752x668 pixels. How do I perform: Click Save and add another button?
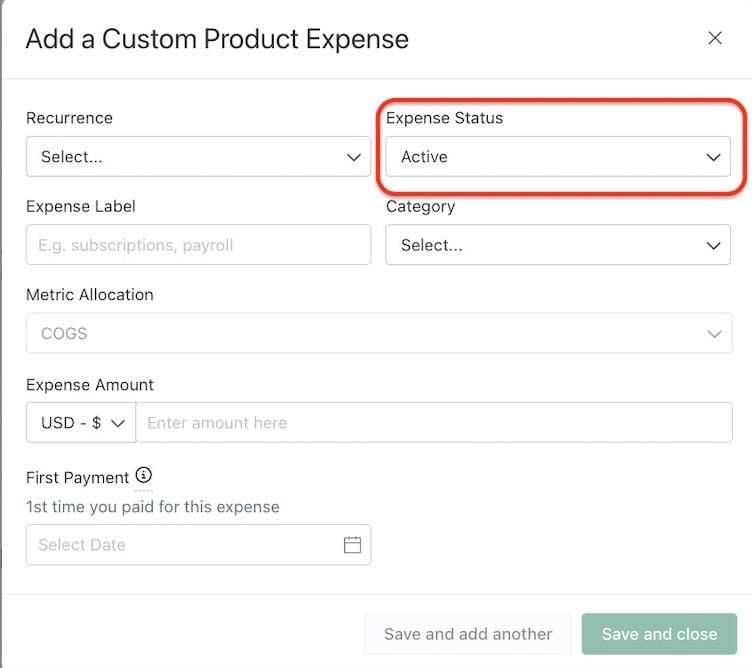coord(468,634)
